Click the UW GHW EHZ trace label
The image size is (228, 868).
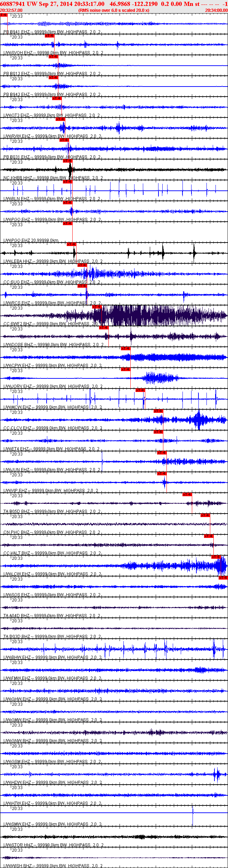(53, 699)
